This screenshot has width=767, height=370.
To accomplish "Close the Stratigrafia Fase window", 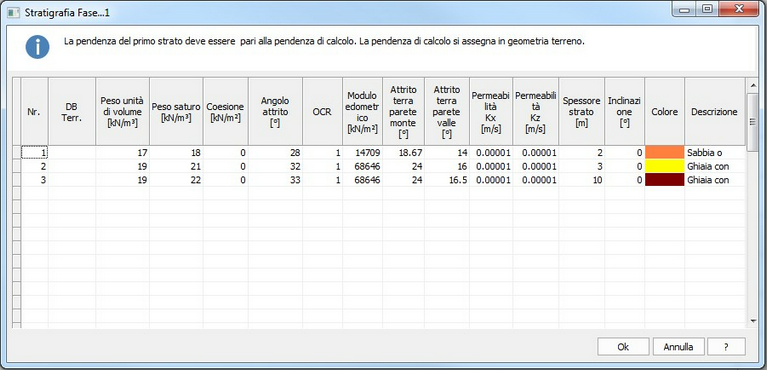I will (739, 9).
